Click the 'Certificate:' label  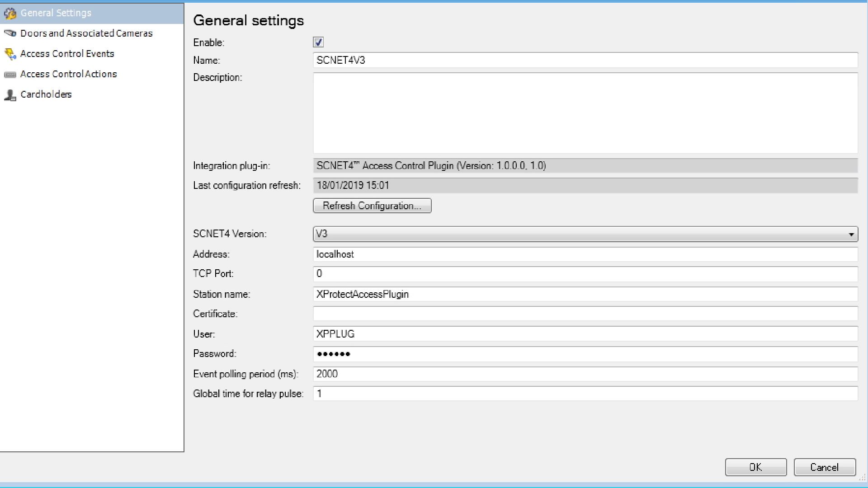point(215,314)
